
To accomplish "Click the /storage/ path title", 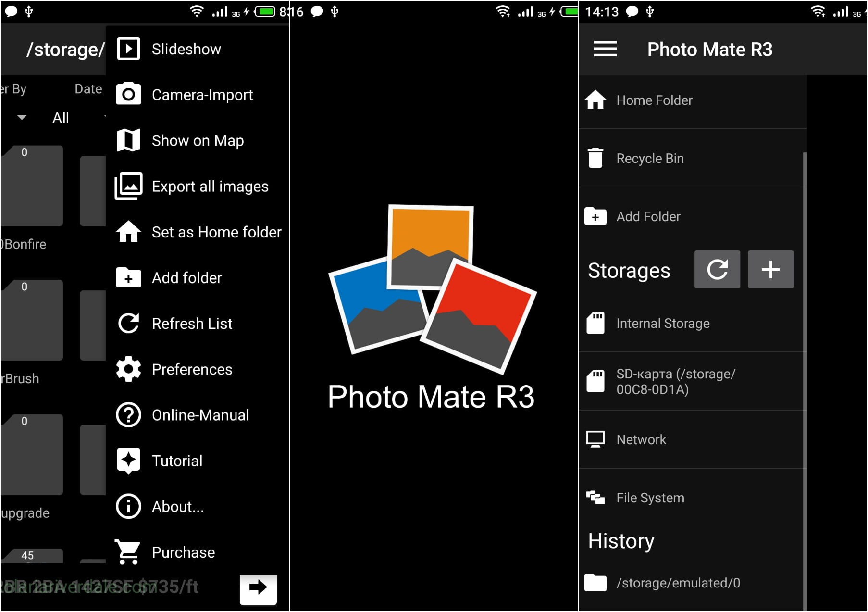I will pos(65,50).
